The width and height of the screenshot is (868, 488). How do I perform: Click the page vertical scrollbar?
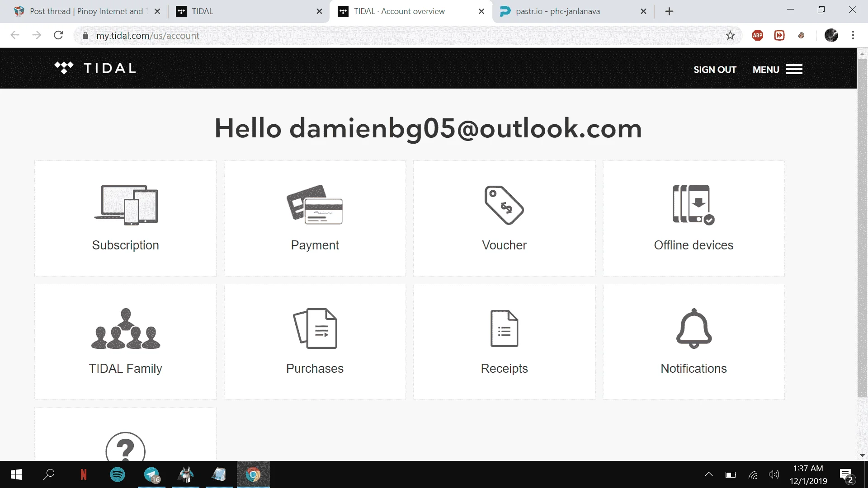pos(862,228)
